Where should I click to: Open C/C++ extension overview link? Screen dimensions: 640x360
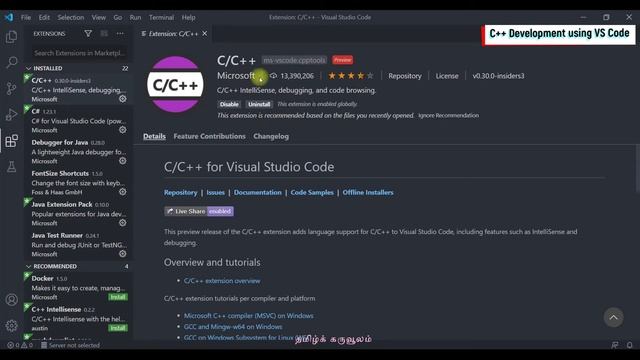[x=222, y=281]
